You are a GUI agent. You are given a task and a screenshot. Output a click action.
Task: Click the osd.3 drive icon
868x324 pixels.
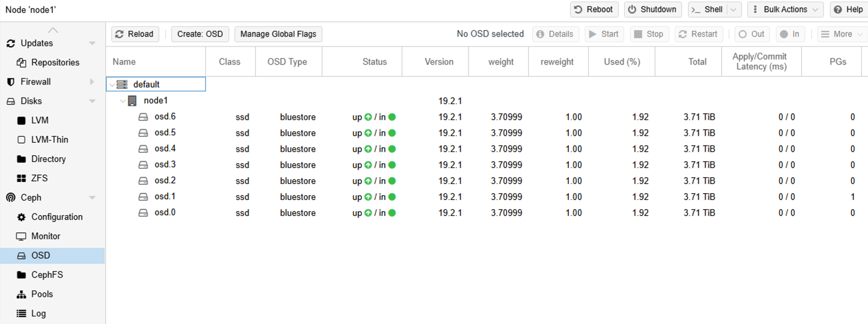pos(143,165)
